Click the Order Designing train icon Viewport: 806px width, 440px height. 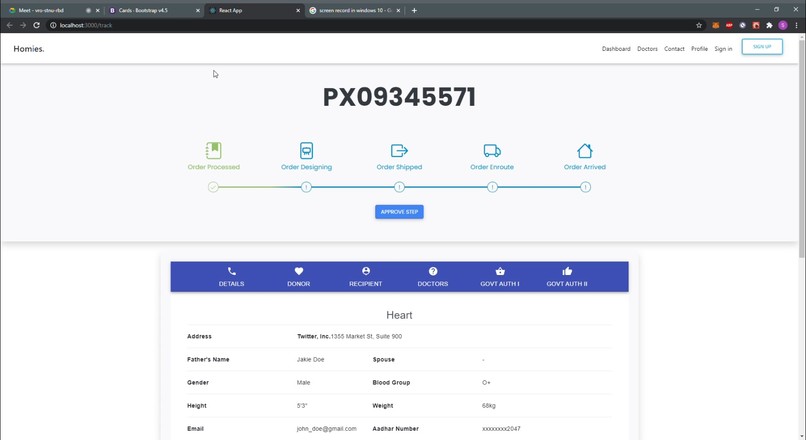click(306, 151)
